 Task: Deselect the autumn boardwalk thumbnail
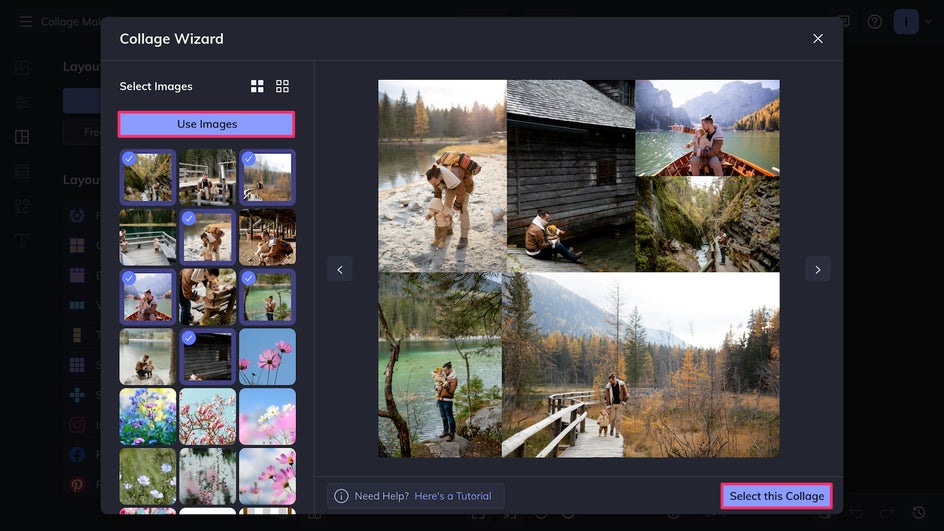pos(267,178)
